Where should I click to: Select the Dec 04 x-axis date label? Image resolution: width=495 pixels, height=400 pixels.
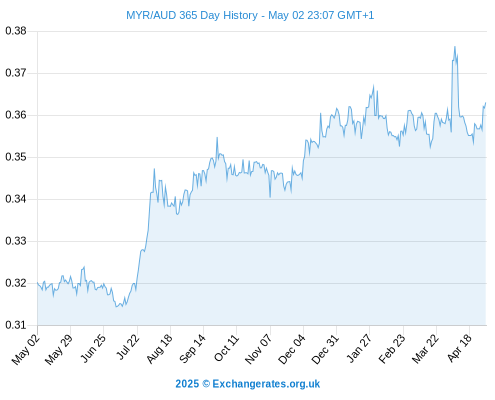[292, 349]
